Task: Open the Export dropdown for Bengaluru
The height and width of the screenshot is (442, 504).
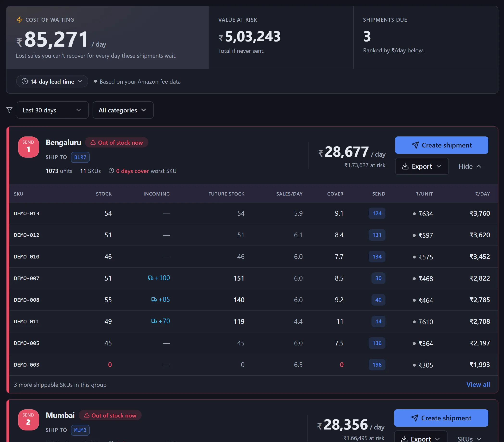Action: click(422, 166)
